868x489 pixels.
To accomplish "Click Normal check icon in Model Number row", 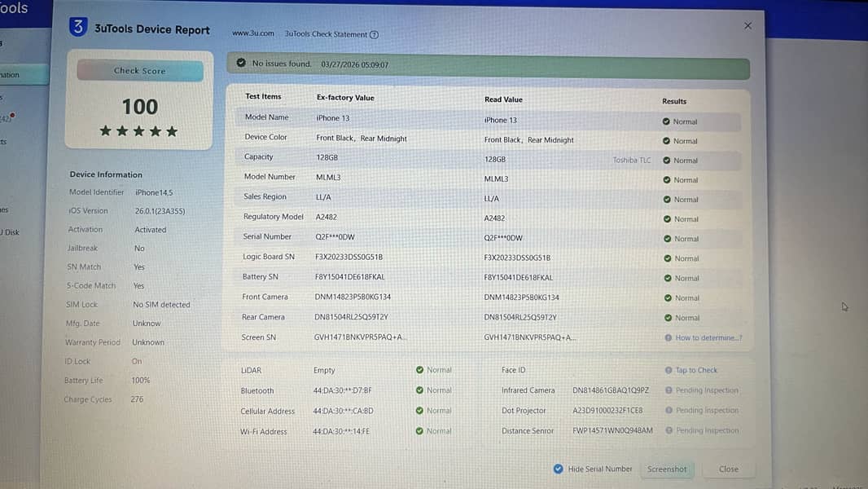I will 667,179.
